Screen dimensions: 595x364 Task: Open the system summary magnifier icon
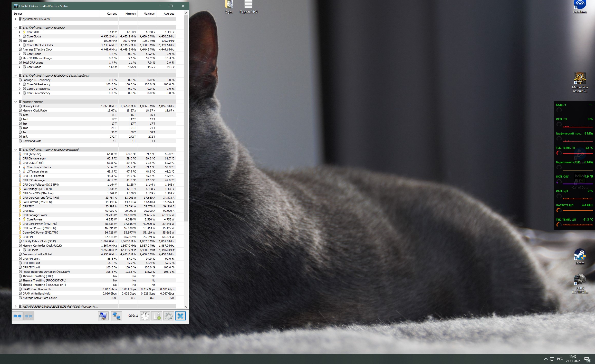[103, 316]
